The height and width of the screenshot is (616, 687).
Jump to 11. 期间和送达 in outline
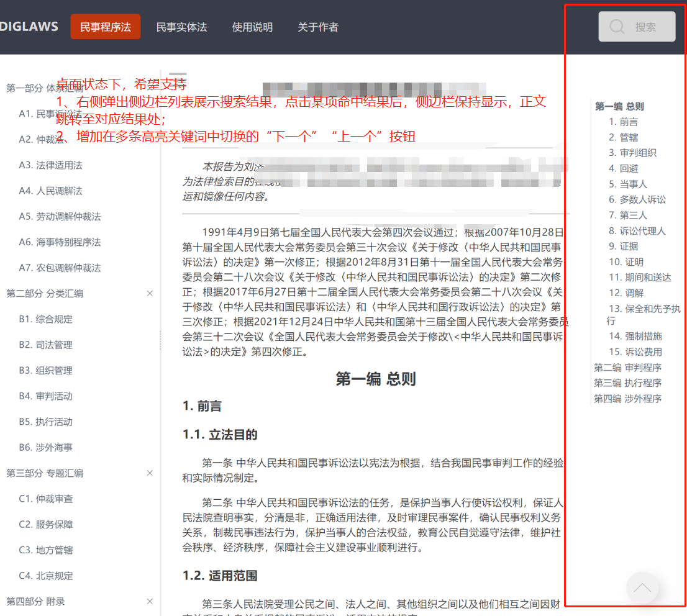(640, 278)
